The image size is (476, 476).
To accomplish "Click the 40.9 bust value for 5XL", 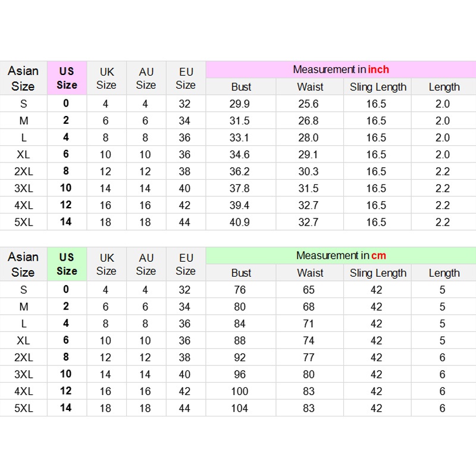I will tap(240, 222).
